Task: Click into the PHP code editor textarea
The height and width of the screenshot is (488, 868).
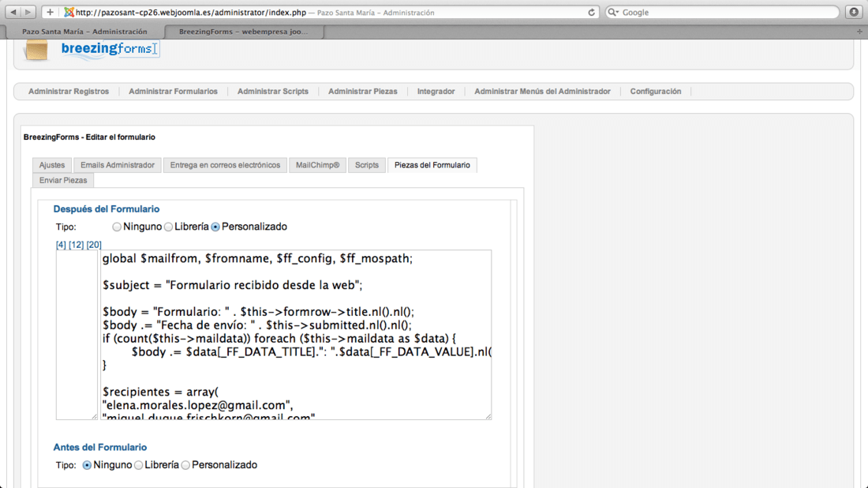Action: pos(296,335)
